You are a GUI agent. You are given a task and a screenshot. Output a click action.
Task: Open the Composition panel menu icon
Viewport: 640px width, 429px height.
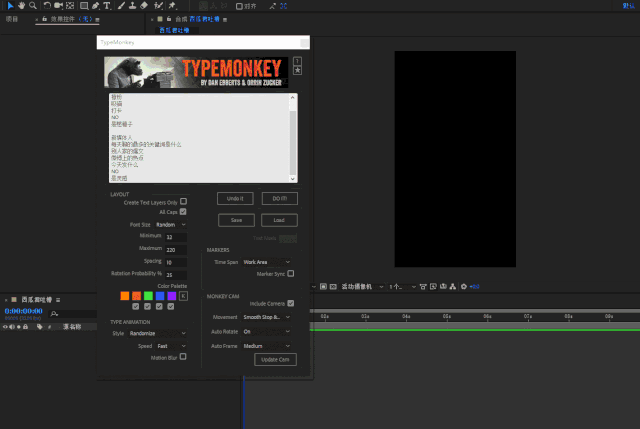coord(225,19)
